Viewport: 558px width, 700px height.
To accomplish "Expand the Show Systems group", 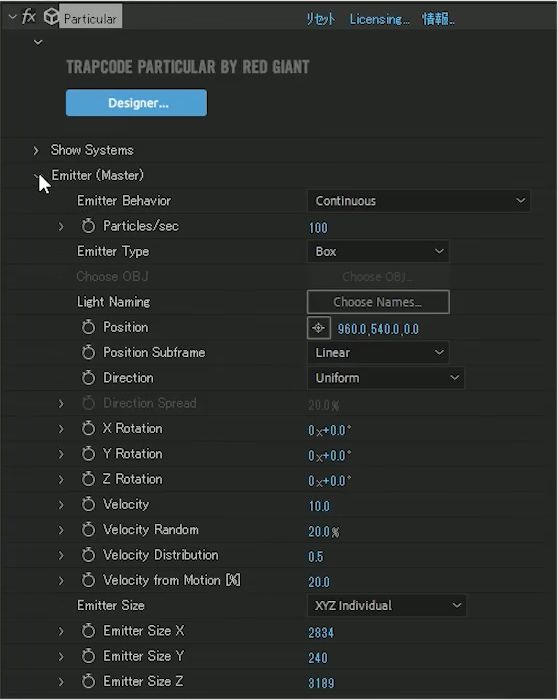I will (36, 150).
